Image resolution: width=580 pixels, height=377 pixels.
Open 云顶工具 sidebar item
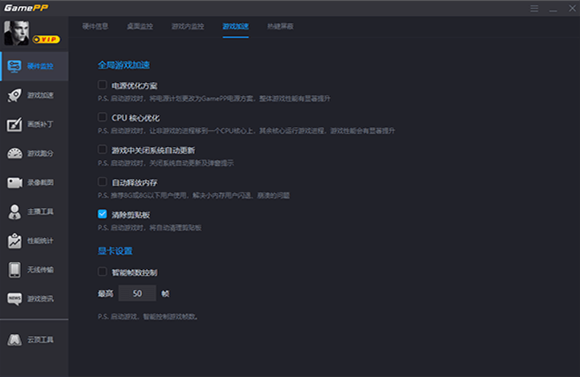34,340
